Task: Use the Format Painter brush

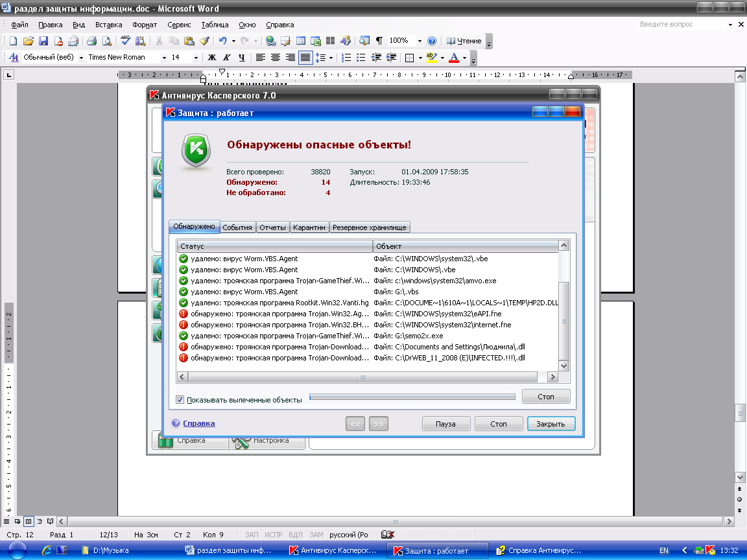Action: click(204, 41)
